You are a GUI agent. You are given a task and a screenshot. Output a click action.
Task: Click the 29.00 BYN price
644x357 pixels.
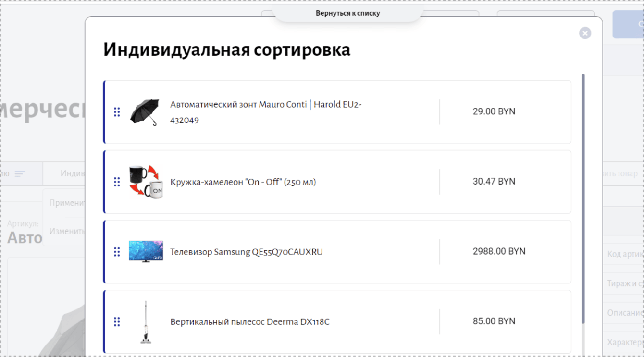[x=494, y=111]
